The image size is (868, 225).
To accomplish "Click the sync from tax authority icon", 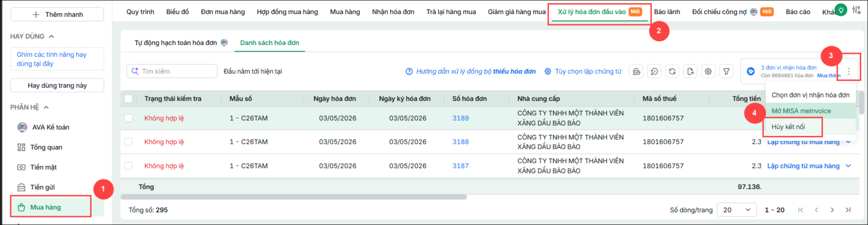I will pyautogui.click(x=636, y=71).
